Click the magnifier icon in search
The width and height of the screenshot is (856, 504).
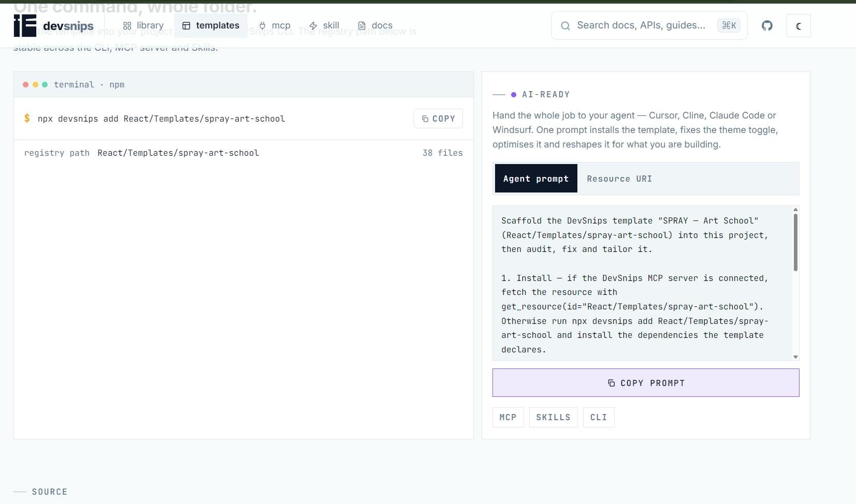[565, 26]
